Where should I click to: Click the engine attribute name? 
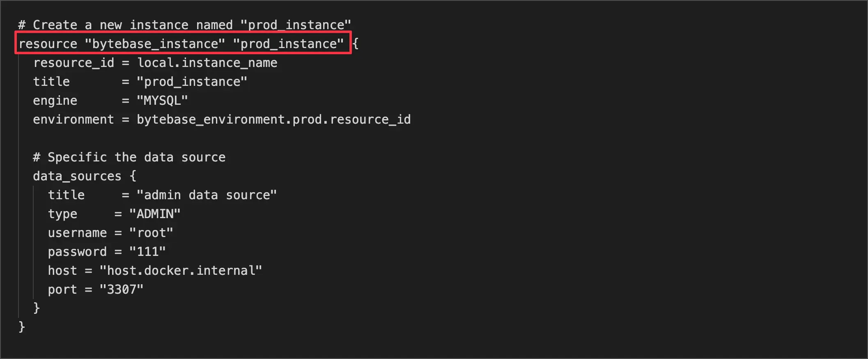coord(55,101)
